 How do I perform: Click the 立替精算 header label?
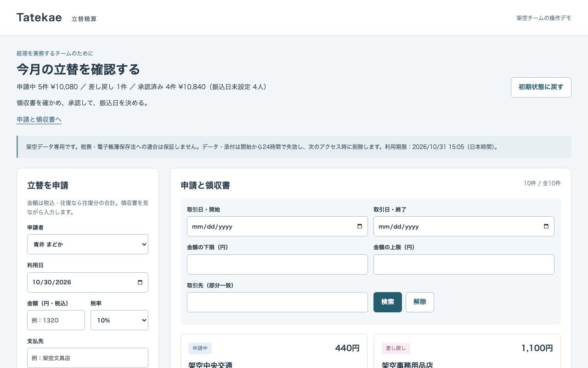pos(84,19)
